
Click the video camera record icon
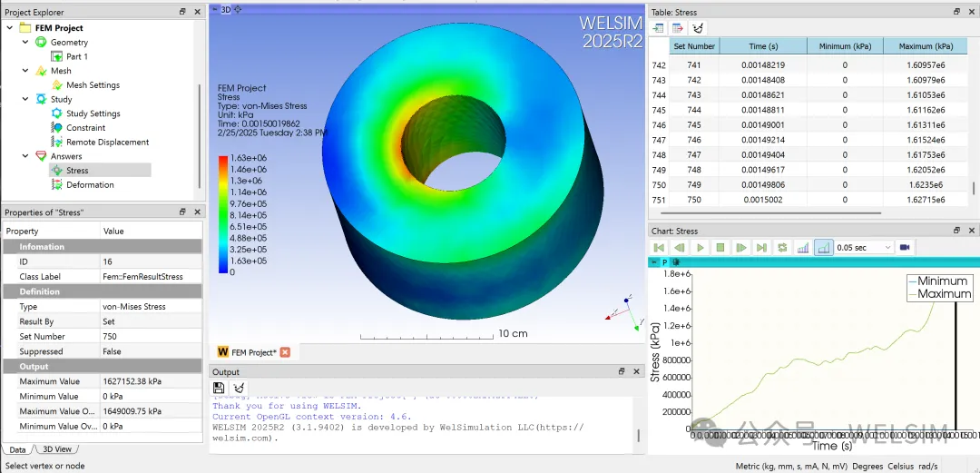[x=905, y=248]
